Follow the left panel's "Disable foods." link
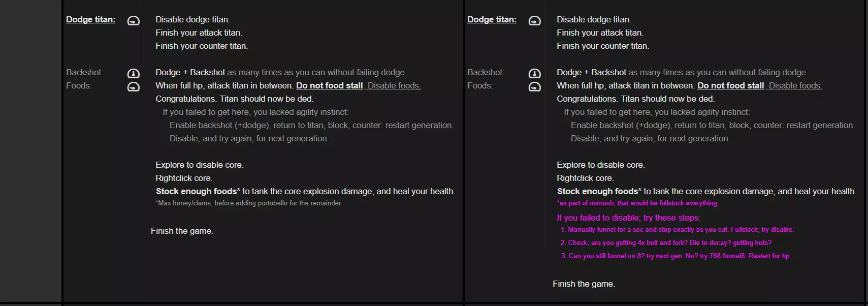 point(394,85)
